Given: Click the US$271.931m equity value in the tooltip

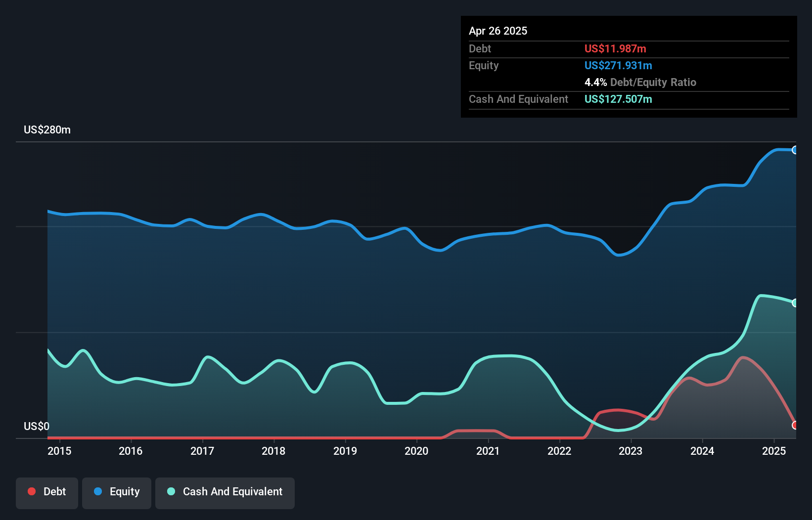Looking at the screenshot, I should click(618, 66).
